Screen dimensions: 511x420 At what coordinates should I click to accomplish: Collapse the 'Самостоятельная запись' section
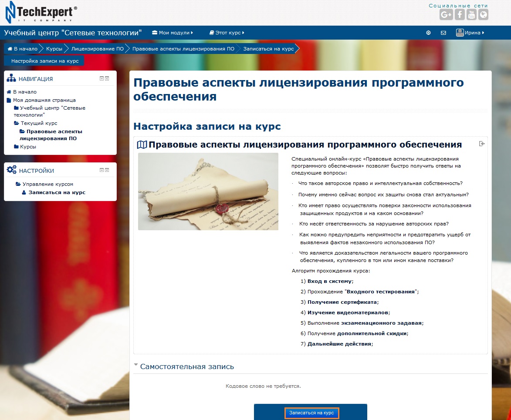(x=136, y=365)
